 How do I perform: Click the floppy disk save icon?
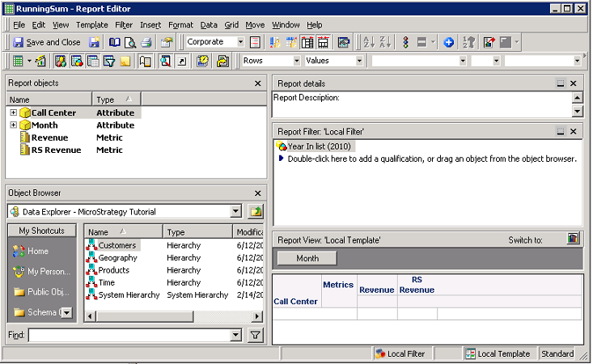pyautogui.click(x=95, y=42)
